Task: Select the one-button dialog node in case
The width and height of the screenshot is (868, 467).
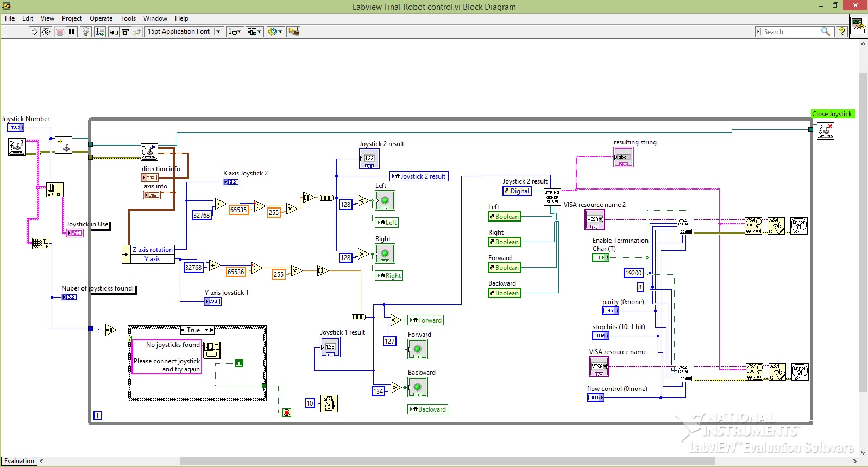Action: [212, 350]
